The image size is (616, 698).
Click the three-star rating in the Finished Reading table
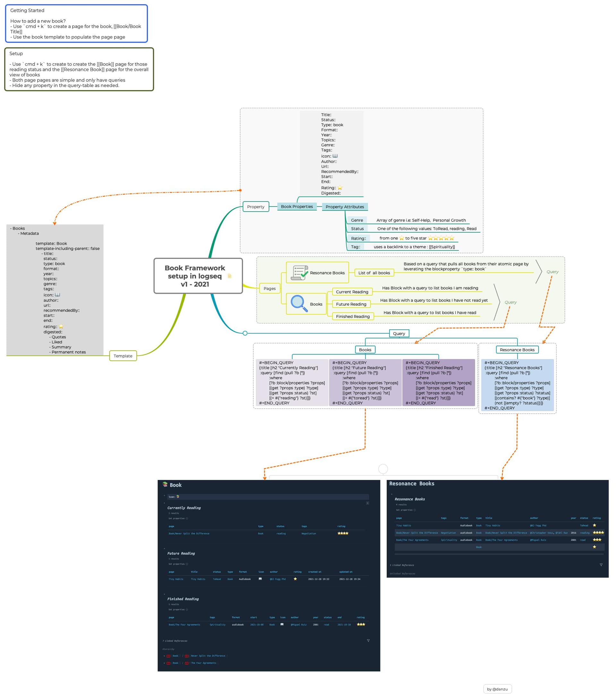coord(361,624)
